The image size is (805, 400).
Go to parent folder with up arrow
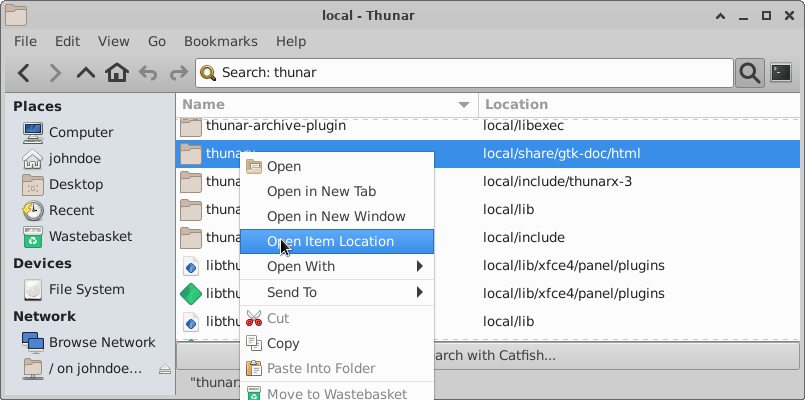86,73
